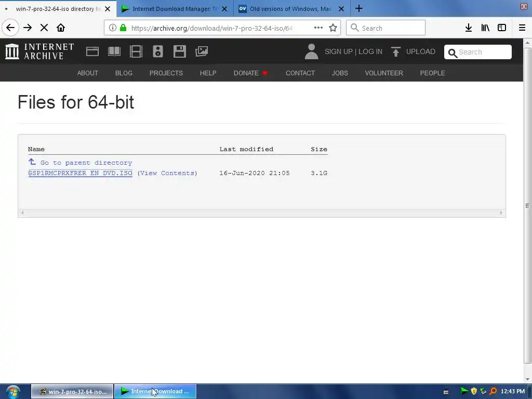The height and width of the screenshot is (399, 532).
Task: Open the Internet Archive Images icon
Action: [x=202, y=51]
